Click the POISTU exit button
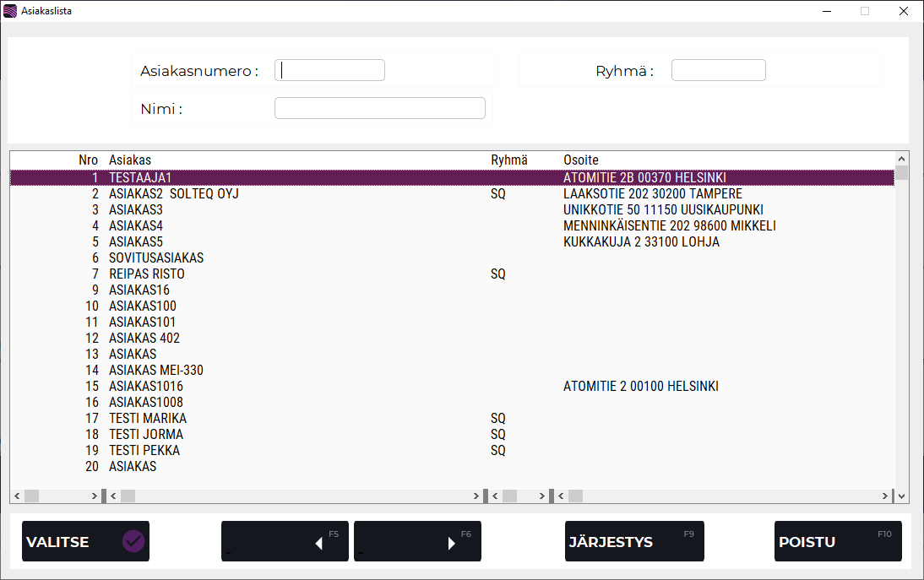 coord(837,541)
